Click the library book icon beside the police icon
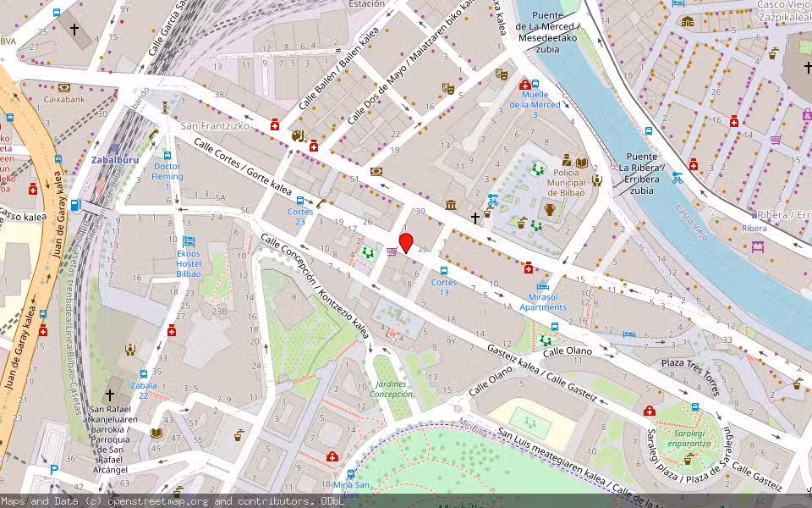Screen dimensions: 812x508 (582, 163)
